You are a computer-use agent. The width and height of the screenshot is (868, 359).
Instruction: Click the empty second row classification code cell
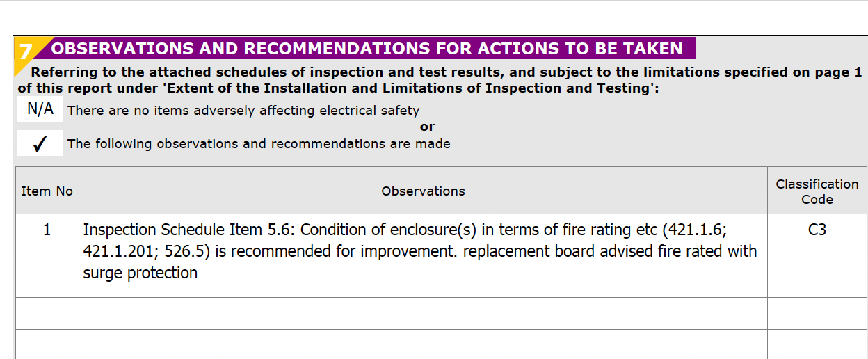pos(817,313)
